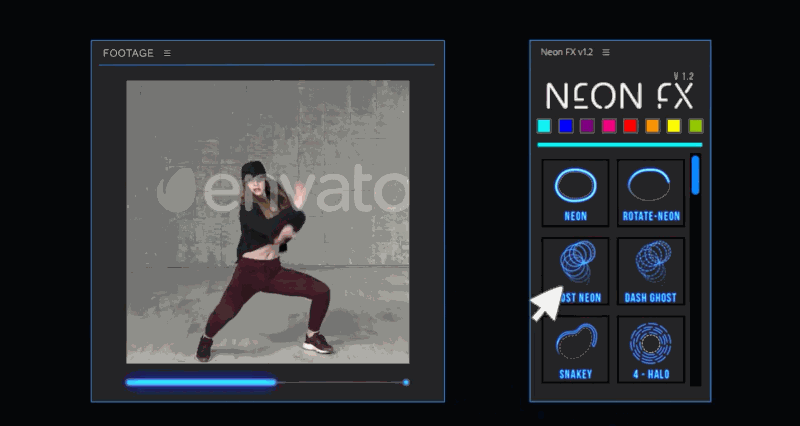Viewport: 800px width, 426px height.
Task: Click the Neon FX preset list scrollbar
Action: (695, 175)
